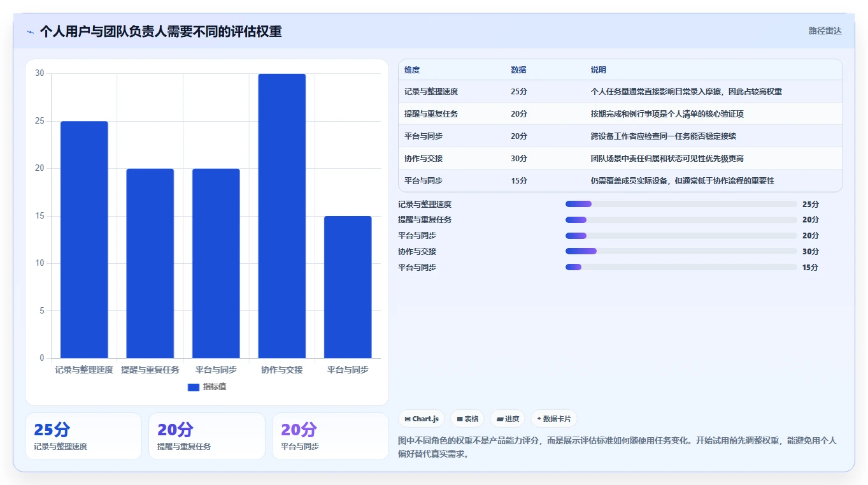Click the 提醒与重复任务 progress bar
This screenshot has height=485, width=868.
pos(681,220)
